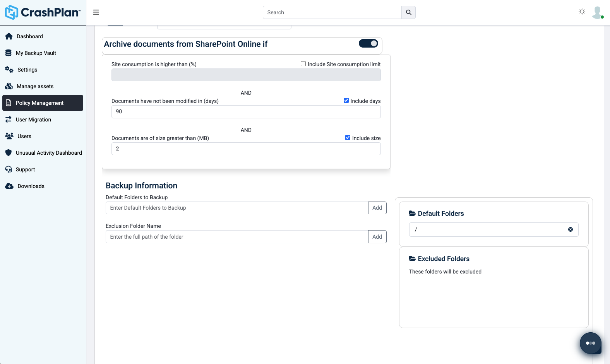
Task: Click the Support headset icon
Action: coord(9,169)
